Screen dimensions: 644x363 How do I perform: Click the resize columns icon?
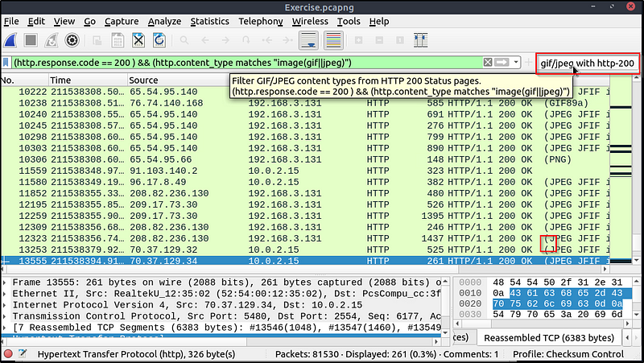(x=421, y=40)
